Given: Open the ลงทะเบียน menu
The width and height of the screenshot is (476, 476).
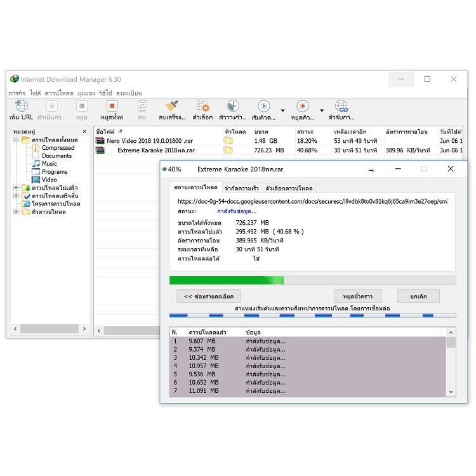Looking at the screenshot, I should 129,93.
